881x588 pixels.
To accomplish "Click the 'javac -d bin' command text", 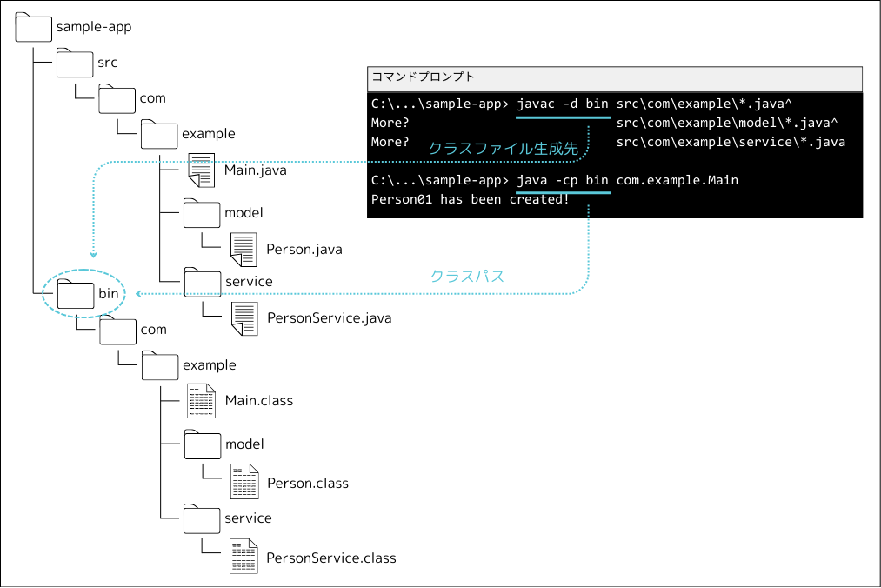I will tap(562, 104).
